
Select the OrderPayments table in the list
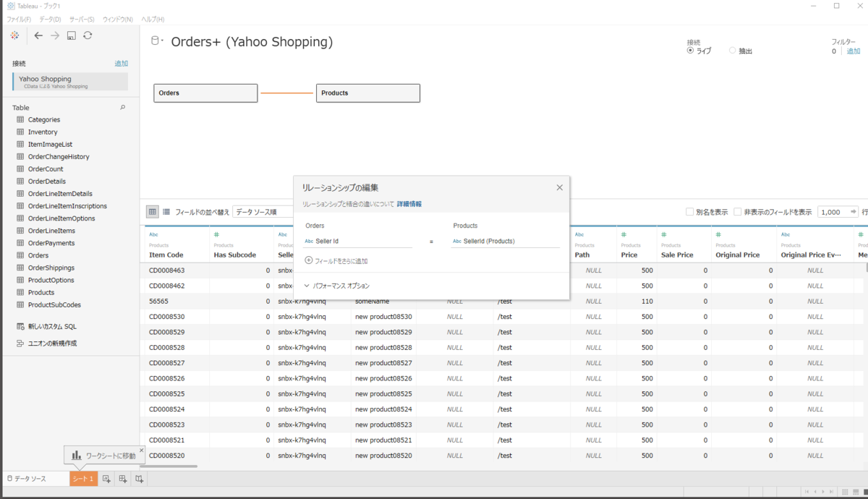click(x=51, y=243)
